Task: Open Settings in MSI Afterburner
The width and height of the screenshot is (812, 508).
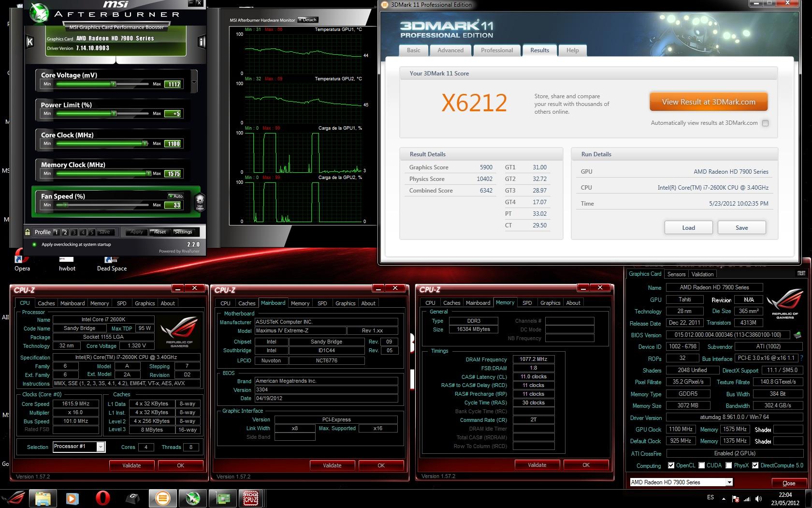Action: [183, 232]
